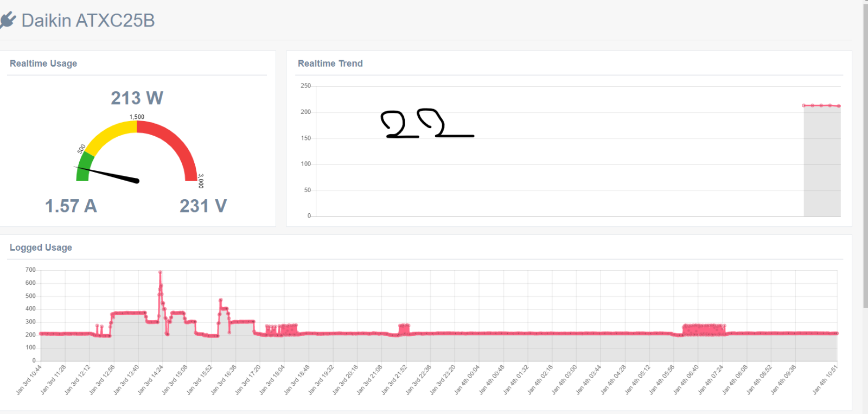
Task: Click the Jan 3rd 14:24 time label
Action: coord(151,379)
